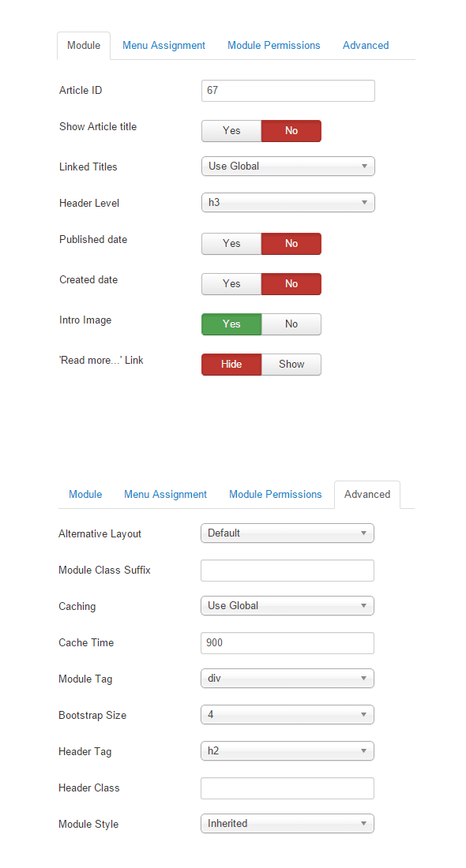Switch to upper Menu Assignment tab

163,46
